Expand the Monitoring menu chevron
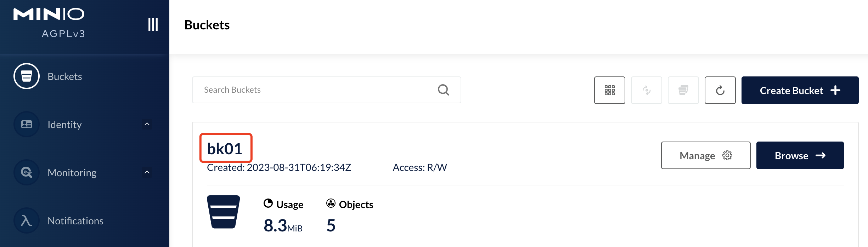This screenshot has width=868, height=247. pyautogui.click(x=147, y=172)
